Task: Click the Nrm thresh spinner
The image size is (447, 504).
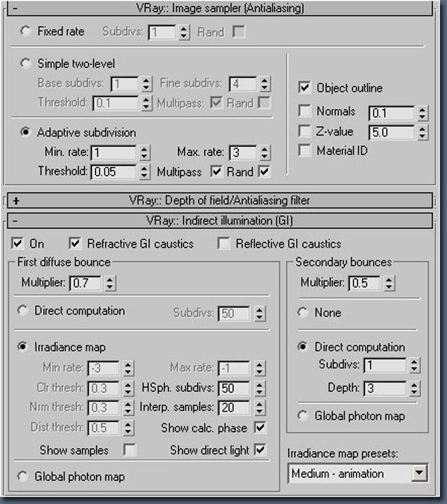Action: 128,408
